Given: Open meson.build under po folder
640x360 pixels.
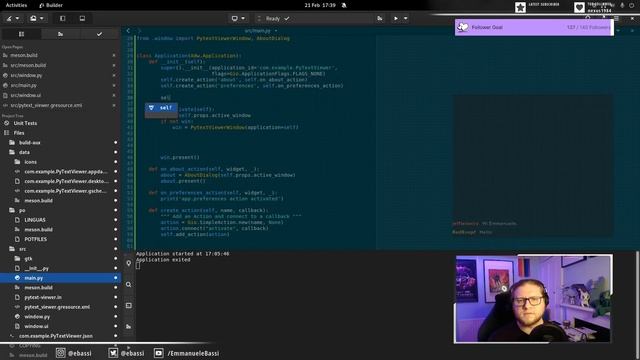Looking at the screenshot, I should click(60, 229).
